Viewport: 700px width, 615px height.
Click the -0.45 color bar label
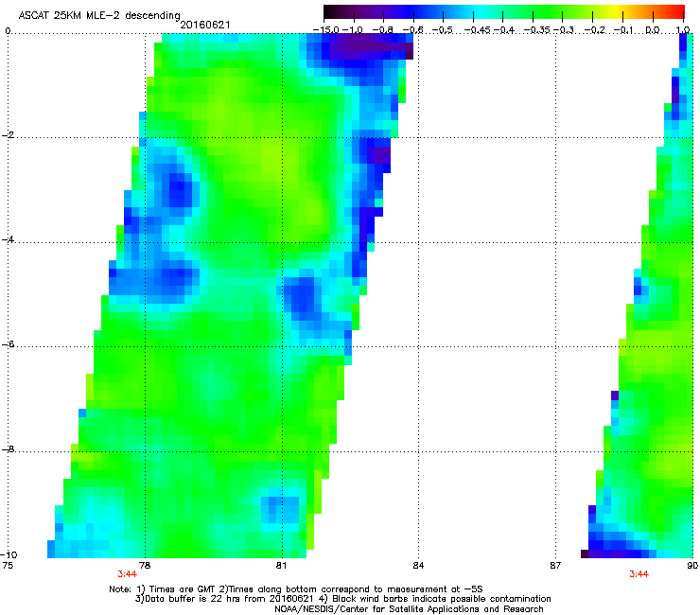click(x=478, y=30)
